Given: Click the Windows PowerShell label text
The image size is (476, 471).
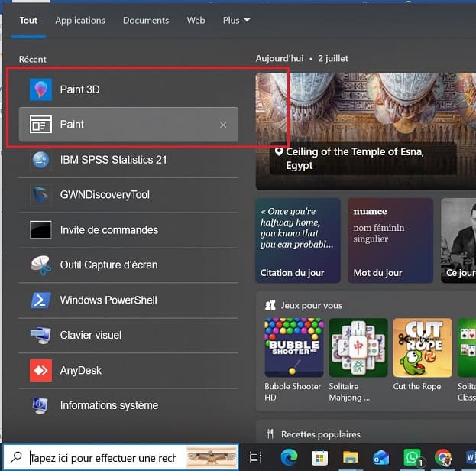Looking at the screenshot, I should [108, 300].
